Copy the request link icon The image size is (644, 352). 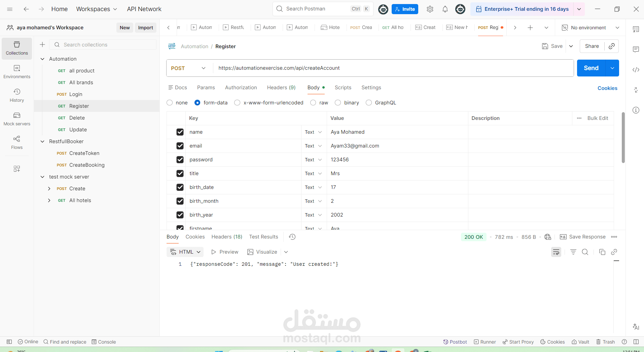612,46
